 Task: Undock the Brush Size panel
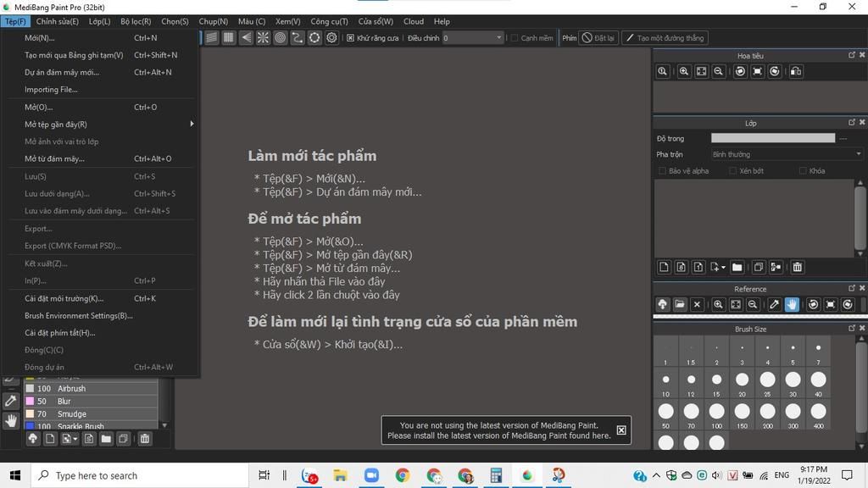pyautogui.click(x=851, y=328)
